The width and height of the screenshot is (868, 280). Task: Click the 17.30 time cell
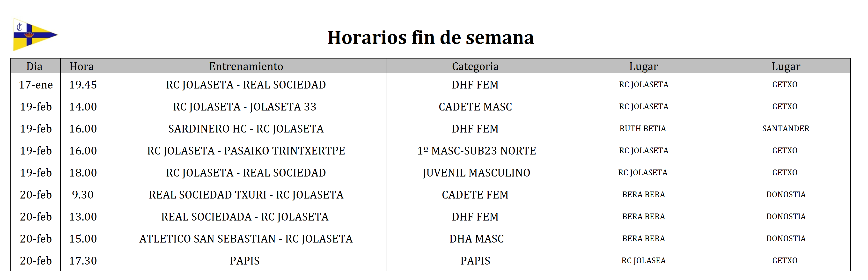point(82,260)
